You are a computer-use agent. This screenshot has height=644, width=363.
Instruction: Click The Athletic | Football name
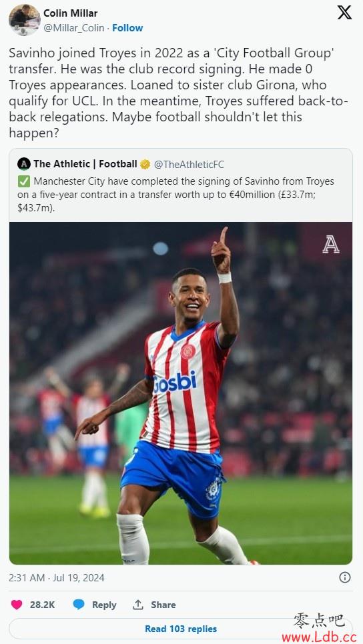pyautogui.click(x=85, y=164)
